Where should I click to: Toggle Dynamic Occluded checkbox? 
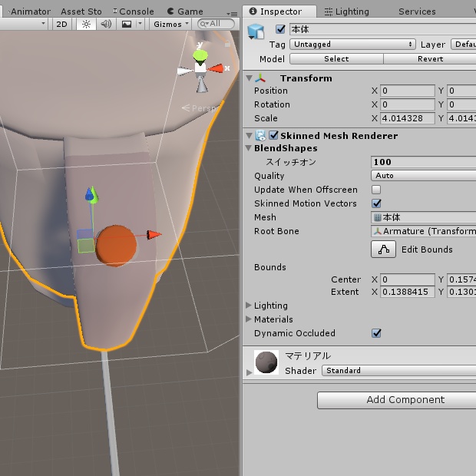(376, 333)
